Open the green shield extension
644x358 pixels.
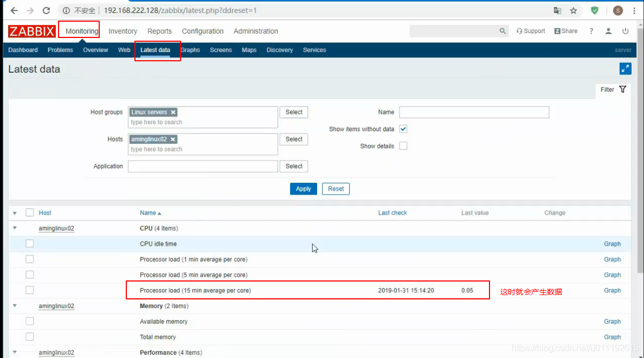pos(594,11)
